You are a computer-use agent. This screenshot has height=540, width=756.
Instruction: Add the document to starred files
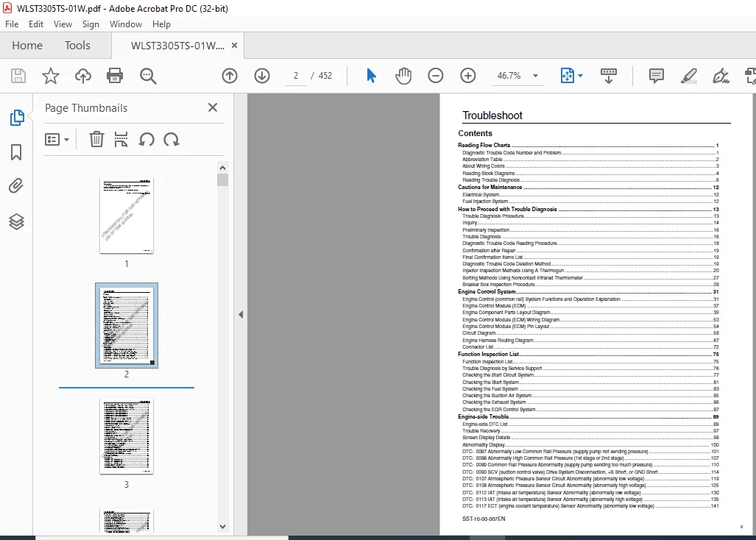point(51,76)
